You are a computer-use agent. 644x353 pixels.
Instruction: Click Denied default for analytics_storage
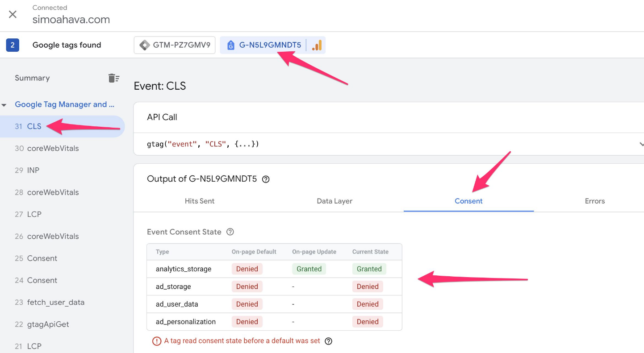(247, 269)
